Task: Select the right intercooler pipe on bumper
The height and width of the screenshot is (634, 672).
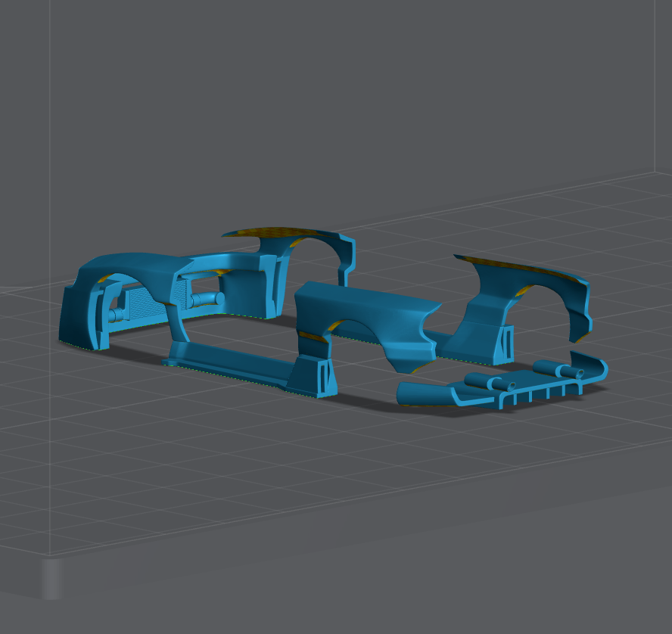Action: (x=206, y=300)
